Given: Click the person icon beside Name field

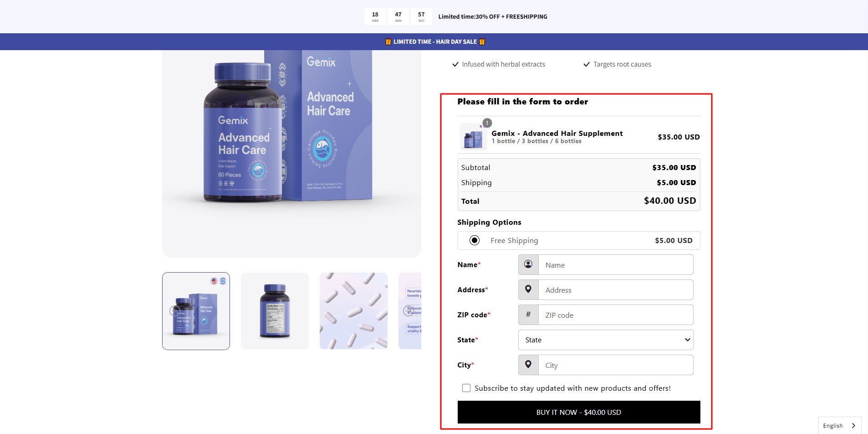Looking at the screenshot, I should [528, 264].
